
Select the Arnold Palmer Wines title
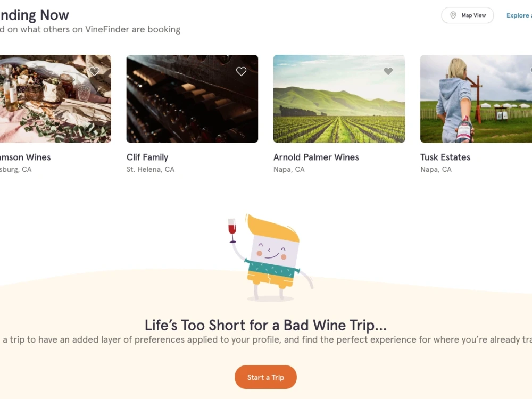(316, 157)
